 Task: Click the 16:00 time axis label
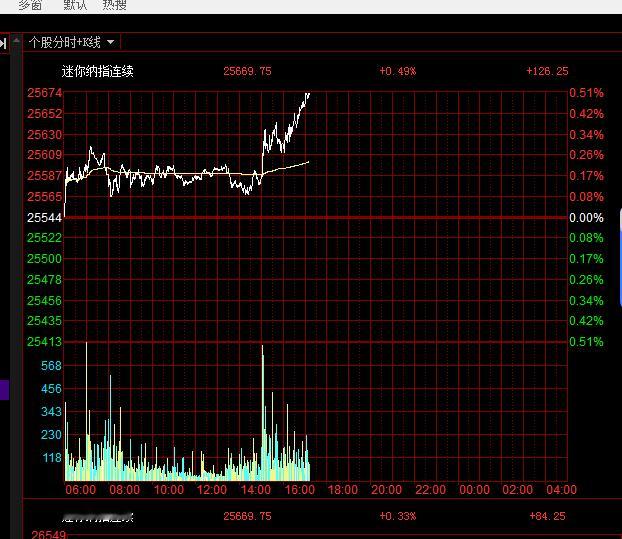pyautogui.click(x=300, y=490)
